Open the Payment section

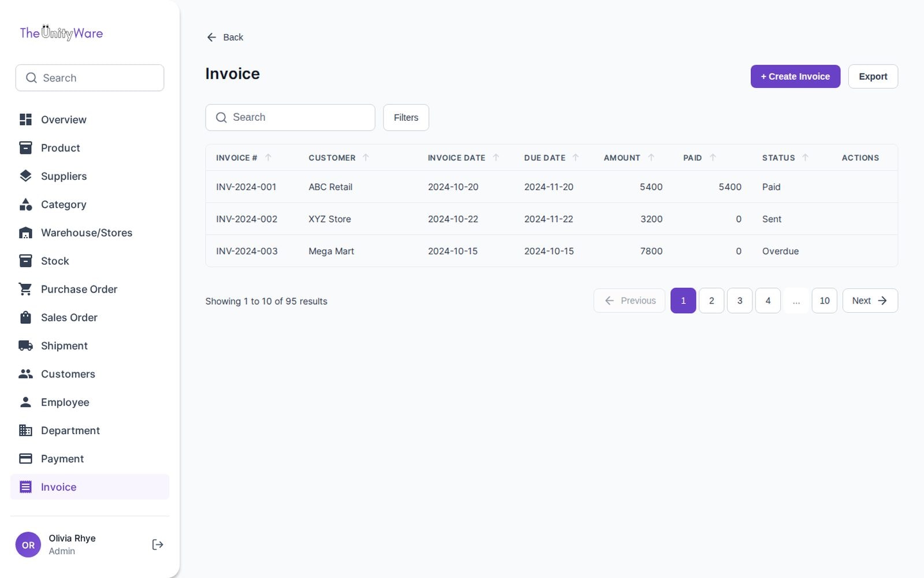(x=90, y=459)
